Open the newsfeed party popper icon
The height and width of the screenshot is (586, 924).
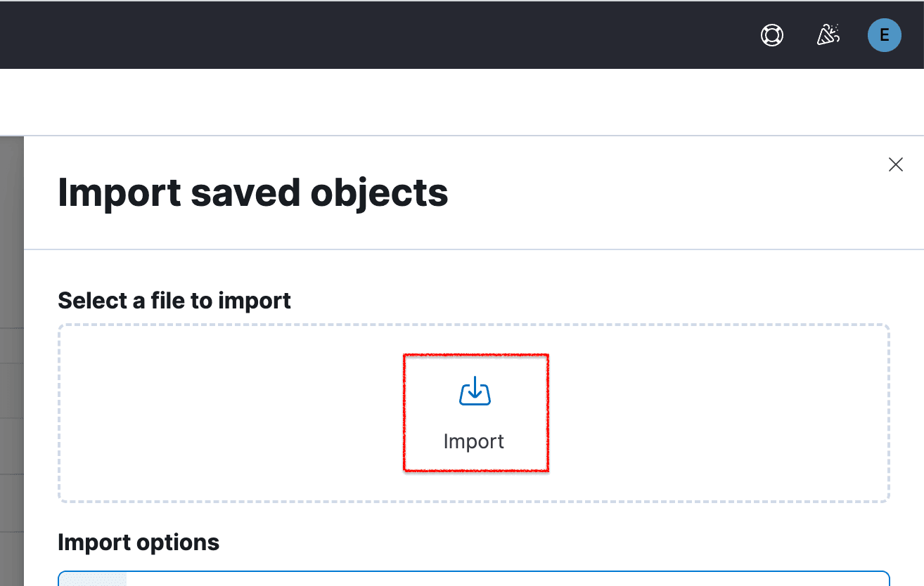[x=828, y=35]
